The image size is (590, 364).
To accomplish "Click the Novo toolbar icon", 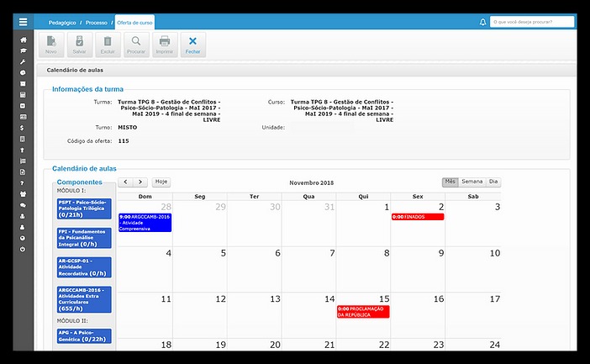I will coord(51,44).
